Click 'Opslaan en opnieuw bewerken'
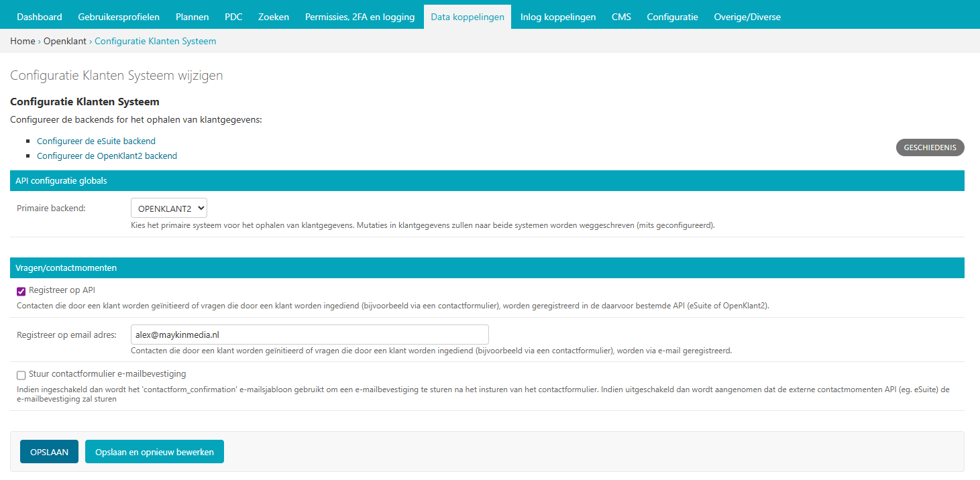The height and width of the screenshot is (480, 980). (154, 451)
